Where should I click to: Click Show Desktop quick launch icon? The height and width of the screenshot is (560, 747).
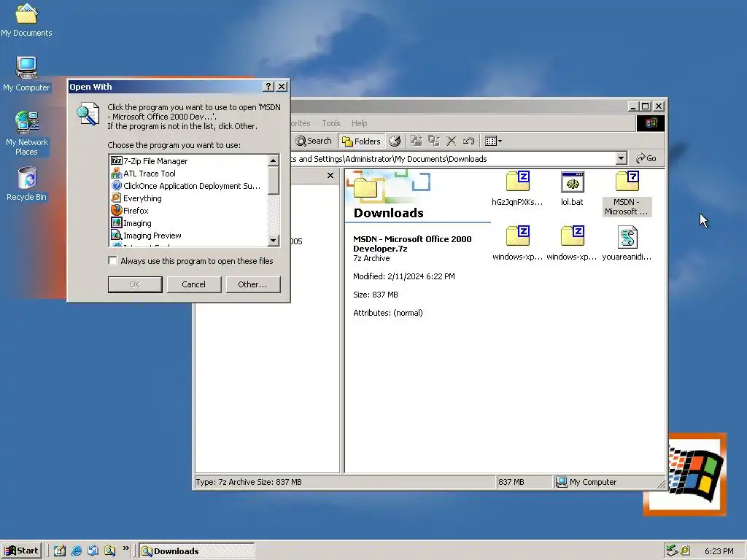click(60, 551)
